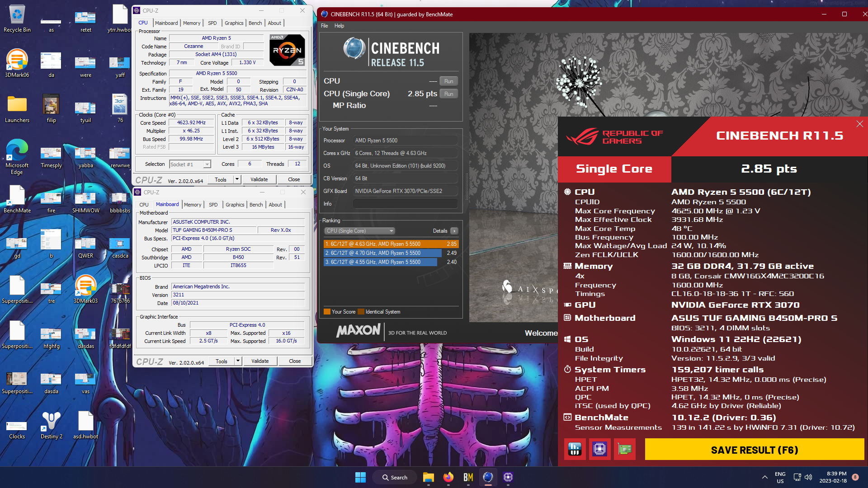The width and height of the screenshot is (868, 488).
Task: Open Graphics tab in top CPU-Z window
Action: click(x=234, y=23)
